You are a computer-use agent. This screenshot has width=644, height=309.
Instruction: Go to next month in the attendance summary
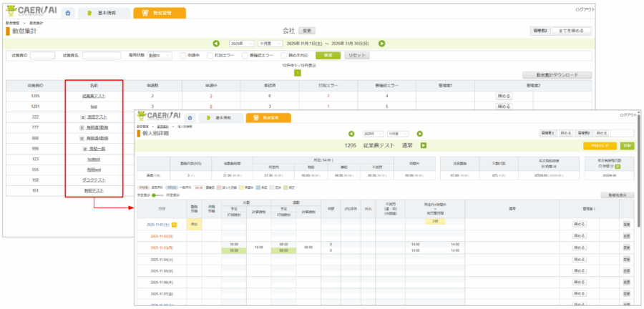pos(382,44)
